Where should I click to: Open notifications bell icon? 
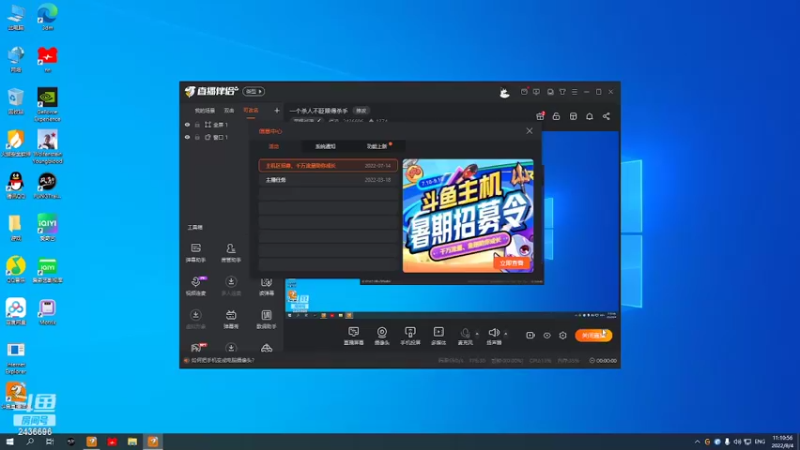(x=589, y=116)
